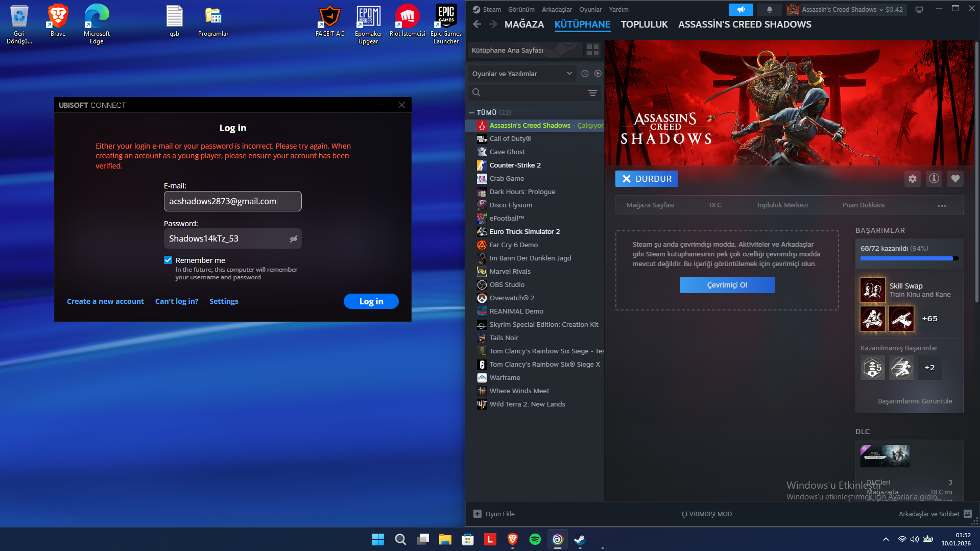Collapse the TÜMÜ games category
Screen dimensions: 980x551
(472, 112)
